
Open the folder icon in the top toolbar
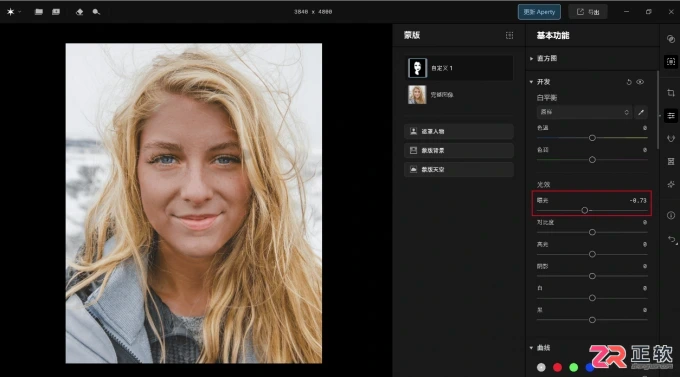(x=39, y=12)
